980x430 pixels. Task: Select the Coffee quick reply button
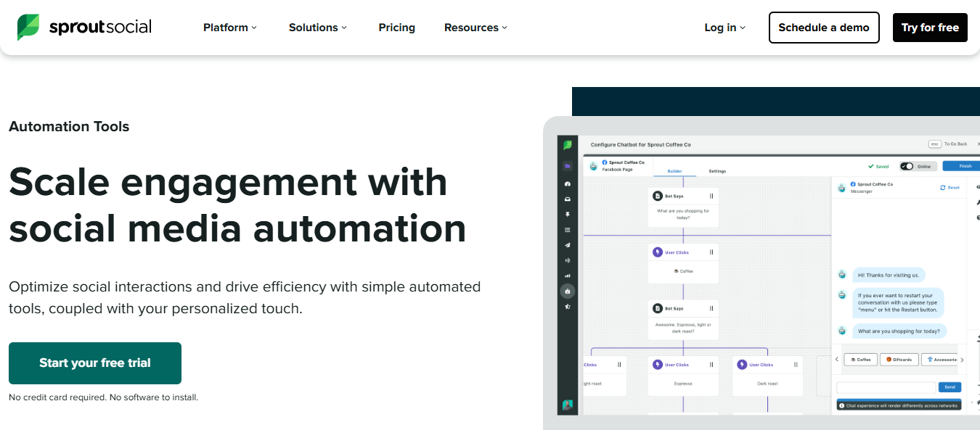click(x=861, y=360)
